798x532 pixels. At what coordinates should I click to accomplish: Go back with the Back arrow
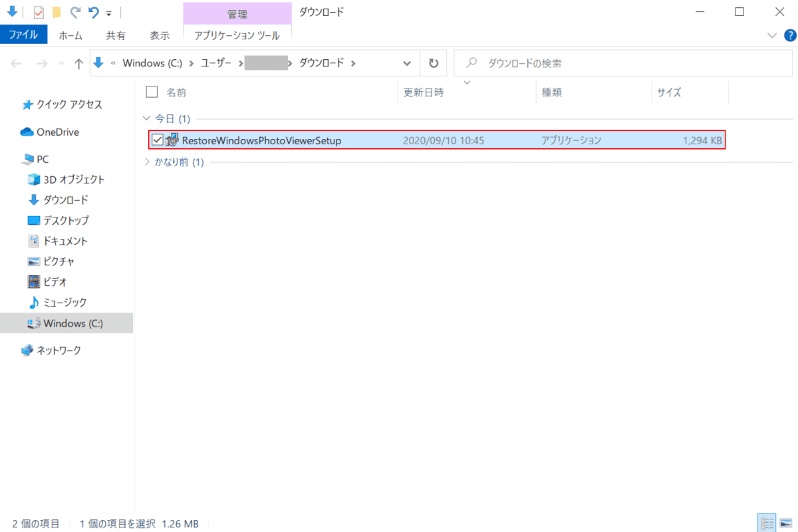17,63
